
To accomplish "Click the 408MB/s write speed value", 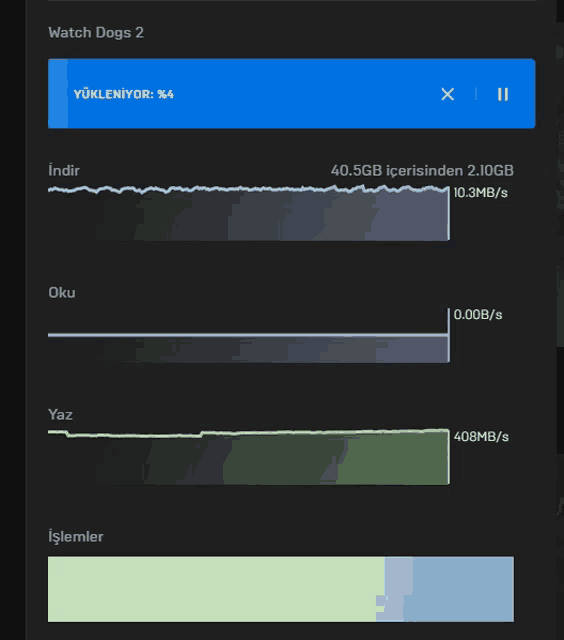I will tap(481, 437).
